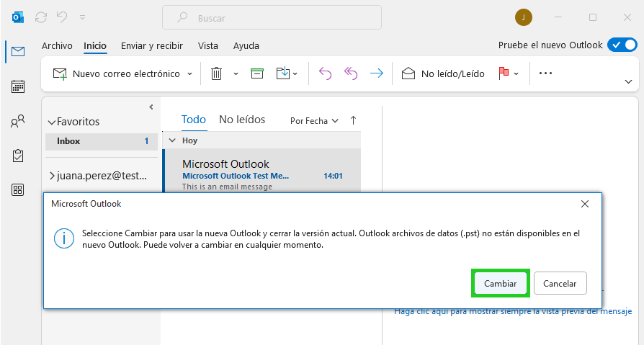The width and height of the screenshot is (644, 345).
Task: Collapse the Favoritos section
Action: click(x=52, y=122)
